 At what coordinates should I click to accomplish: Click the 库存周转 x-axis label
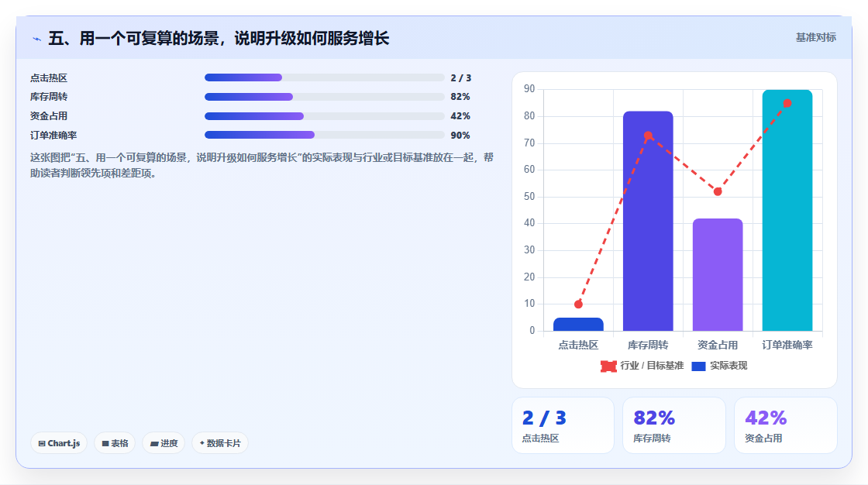[x=648, y=345]
